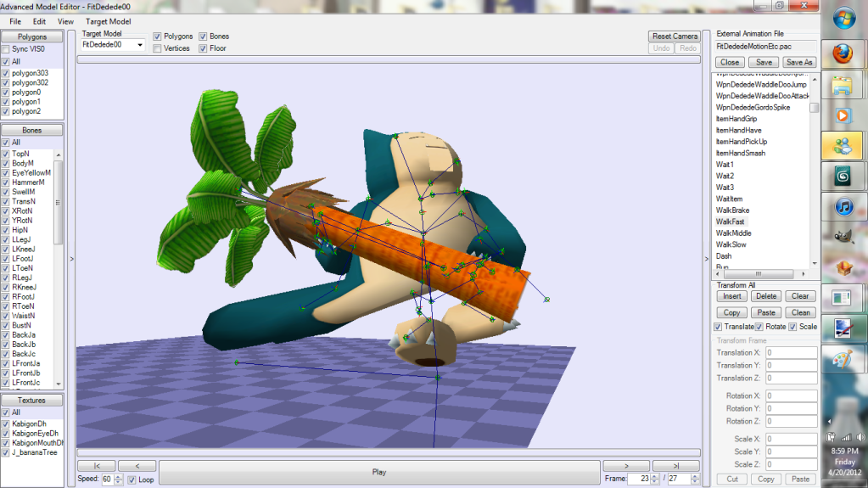868x488 pixels.
Task: Open the orange box app taskbar icon
Action: 843,269
